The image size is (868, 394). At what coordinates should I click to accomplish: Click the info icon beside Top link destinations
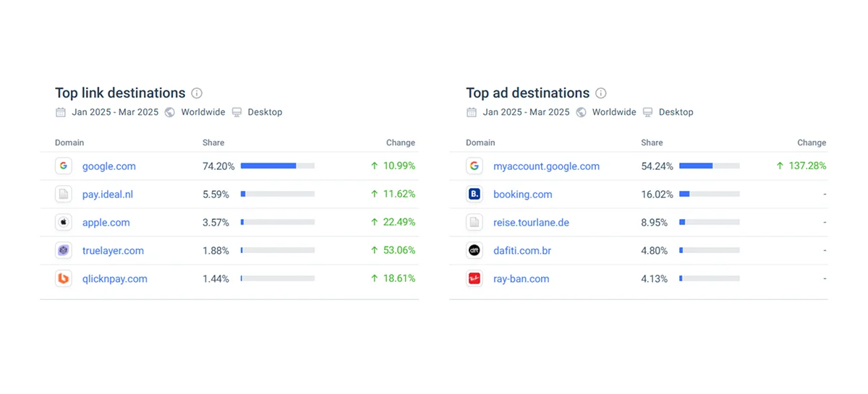click(x=197, y=93)
